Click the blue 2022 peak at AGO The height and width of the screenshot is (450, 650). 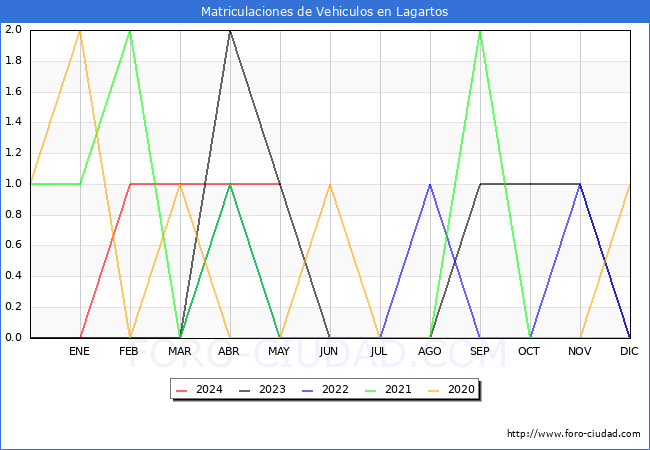(430, 184)
